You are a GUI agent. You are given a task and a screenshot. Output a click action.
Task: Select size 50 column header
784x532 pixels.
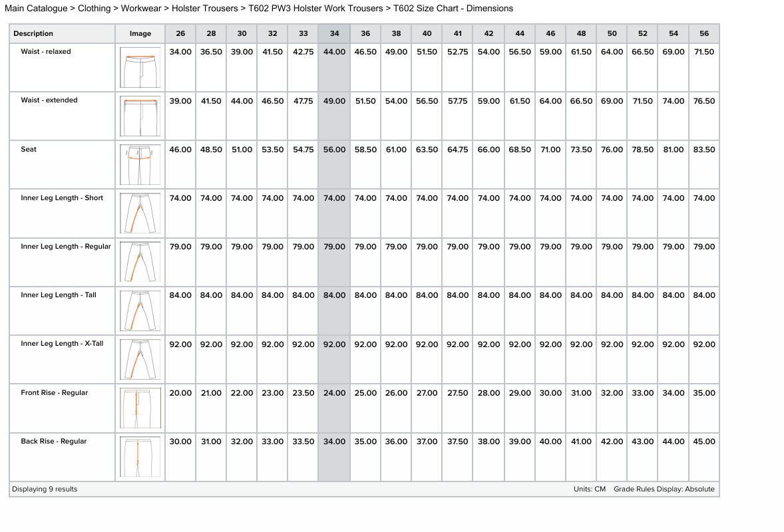[x=612, y=33]
